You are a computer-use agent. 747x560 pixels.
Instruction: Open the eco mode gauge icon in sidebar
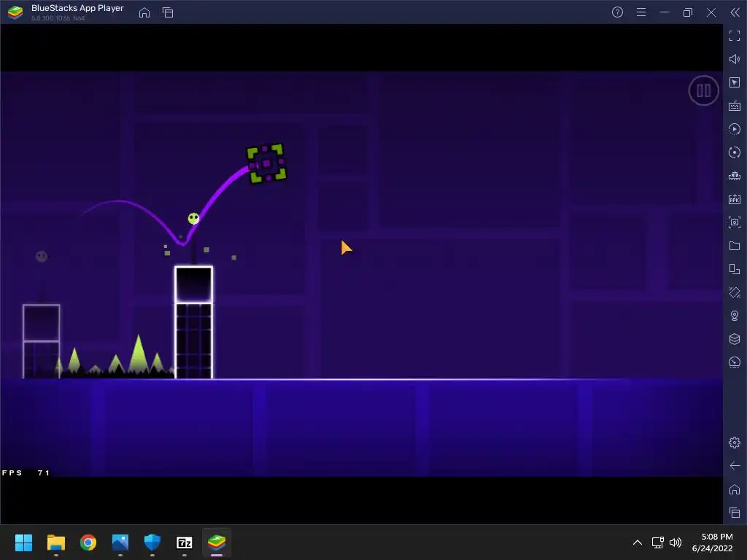[735, 362]
